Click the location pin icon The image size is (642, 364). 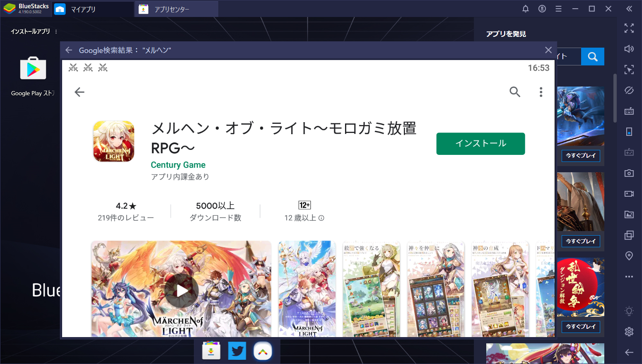pyautogui.click(x=629, y=256)
